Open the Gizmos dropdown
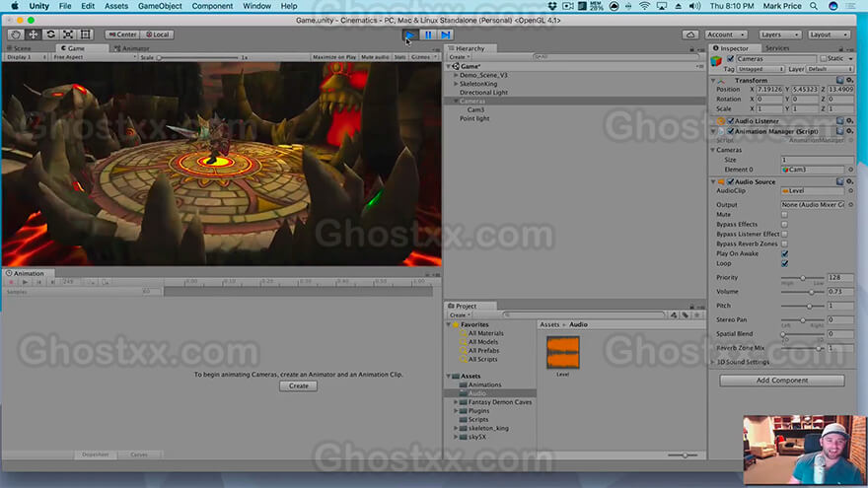Screen dimensions: 868x488 click(423, 57)
